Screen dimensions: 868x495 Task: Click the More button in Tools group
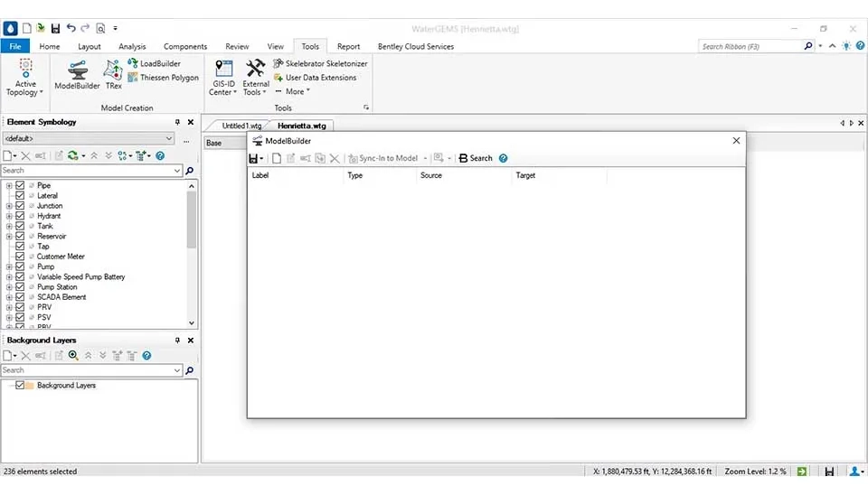click(x=292, y=91)
